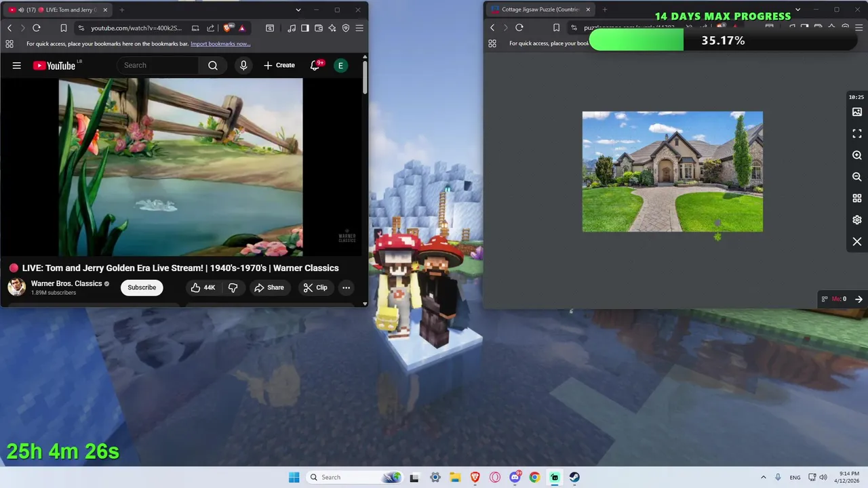Click the YouTube search magnifier button
Viewport: 868px width, 488px height.
tap(213, 65)
